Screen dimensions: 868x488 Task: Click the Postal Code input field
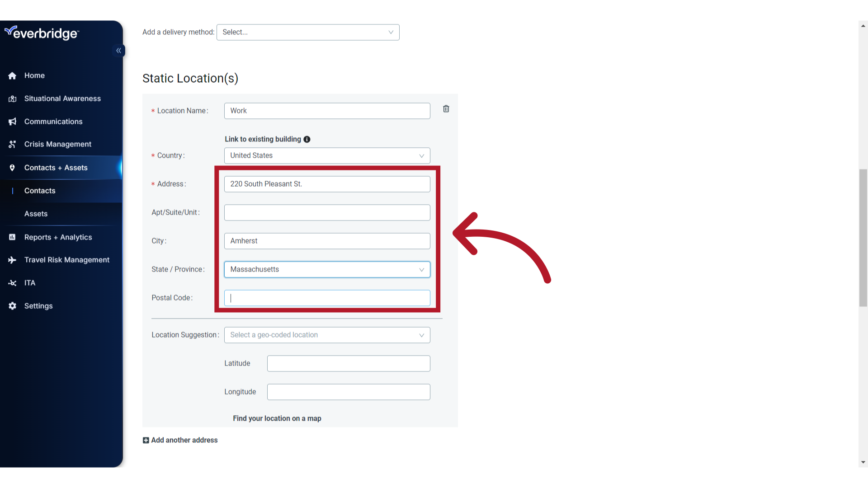[x=327, y=298]
